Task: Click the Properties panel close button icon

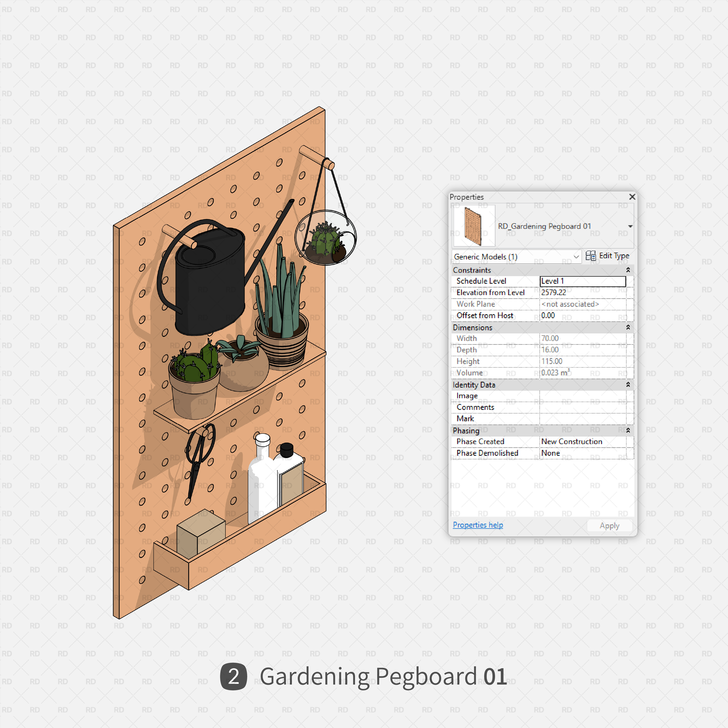Action: 632,197
